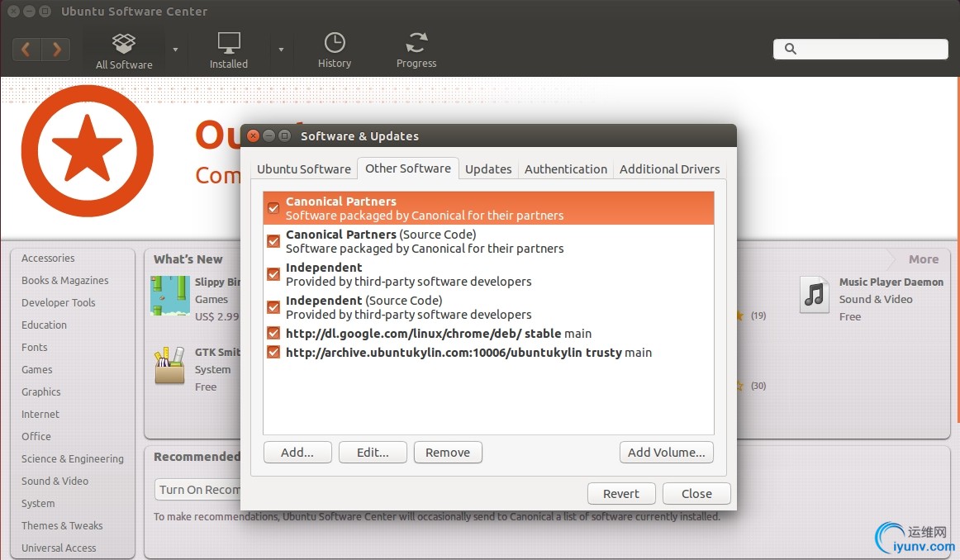Image resolution: width=960 pixels, height=560 pixels.
Task: Open the History view
Action: (x=335, y=51)
